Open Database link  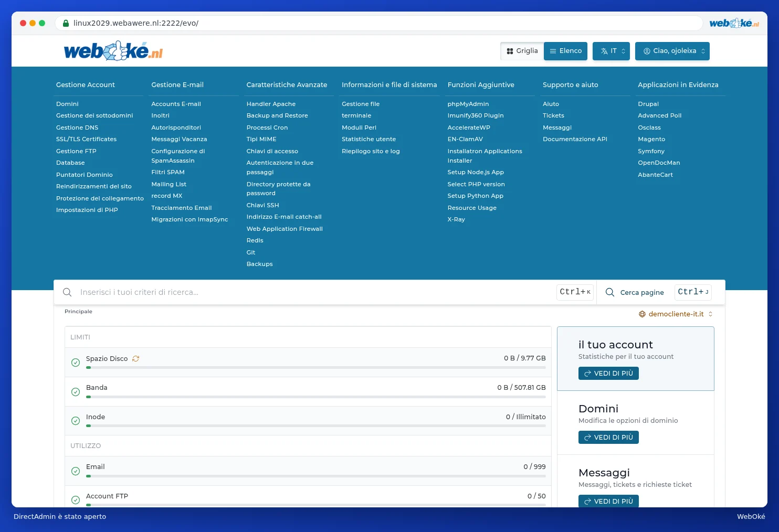70,163
